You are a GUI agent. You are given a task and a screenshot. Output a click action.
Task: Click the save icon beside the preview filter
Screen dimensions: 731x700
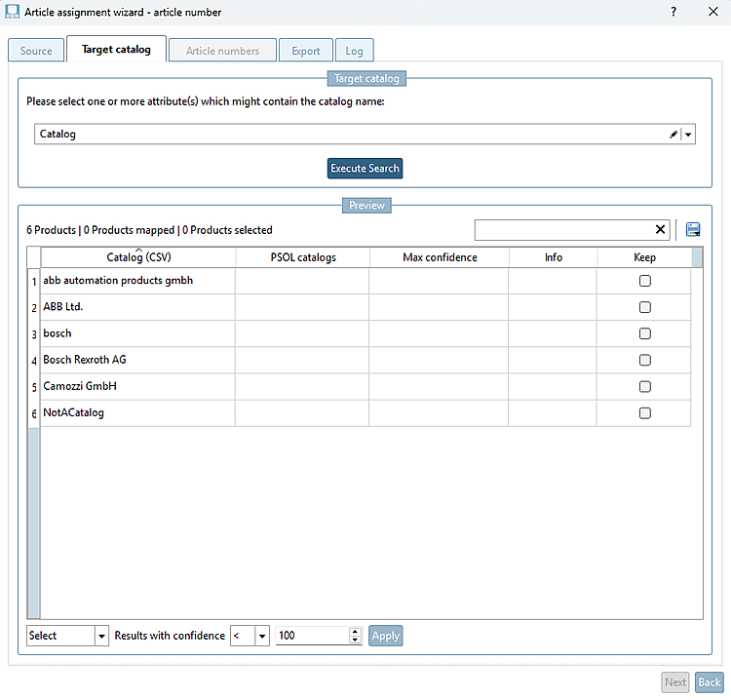pyautogui.click(x=693, y=229)
